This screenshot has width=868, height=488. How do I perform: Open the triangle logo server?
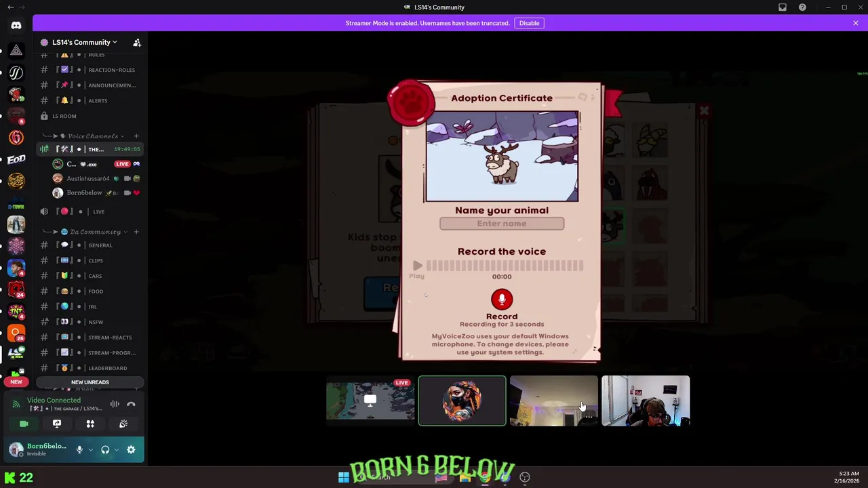[x=16, y=50]
